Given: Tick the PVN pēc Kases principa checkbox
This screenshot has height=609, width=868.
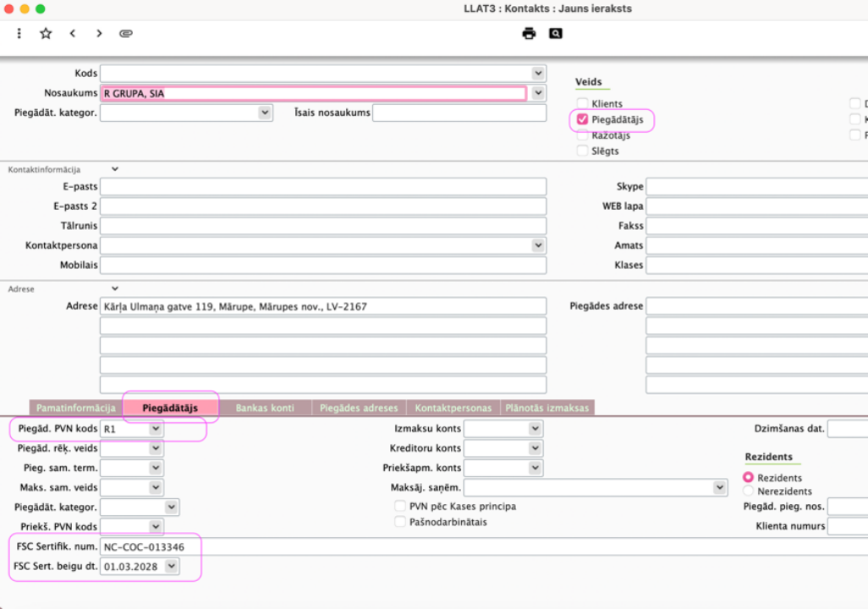Looking at the screenshot, I should point(400,506).
